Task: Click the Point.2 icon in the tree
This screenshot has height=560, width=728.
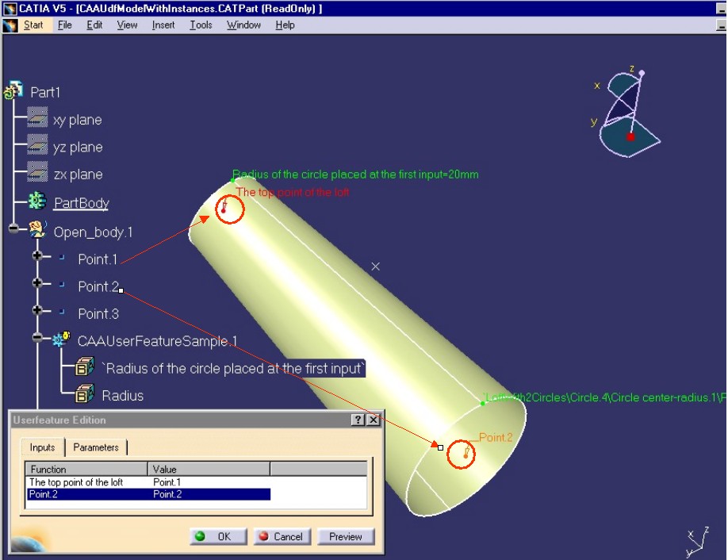Action: [62, 284]
